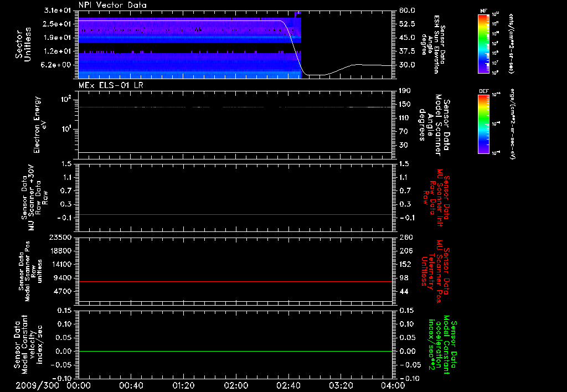Click the "2009/300" date label
Image resolution: width=567 pixels, height=392 pixels.
coord(37,385)
